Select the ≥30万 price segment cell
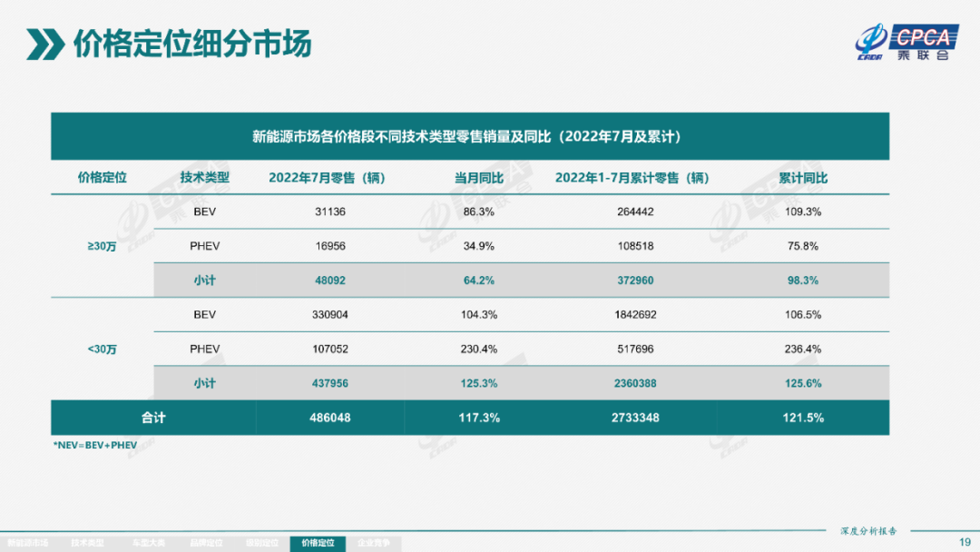Viewport: 980px width, 552px height. click(x=102, y=246)
